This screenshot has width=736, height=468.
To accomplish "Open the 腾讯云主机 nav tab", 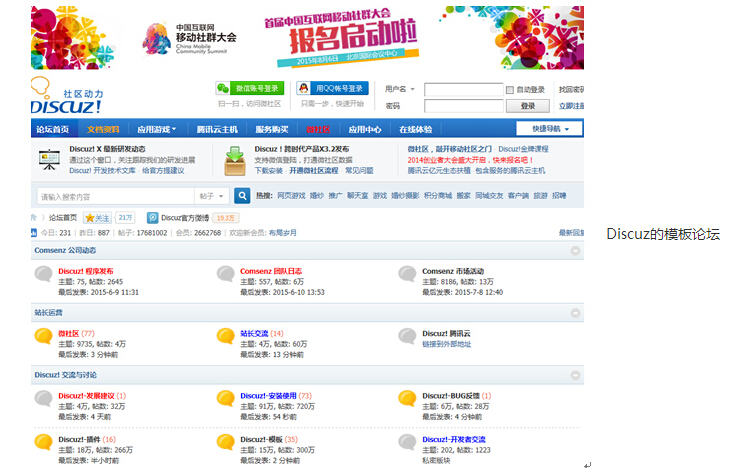I will tap(217, 129).
